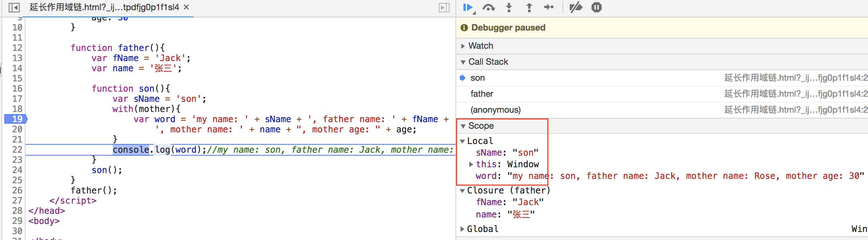Toggle the breakpoint on line 19

click(x=16, y=119)
